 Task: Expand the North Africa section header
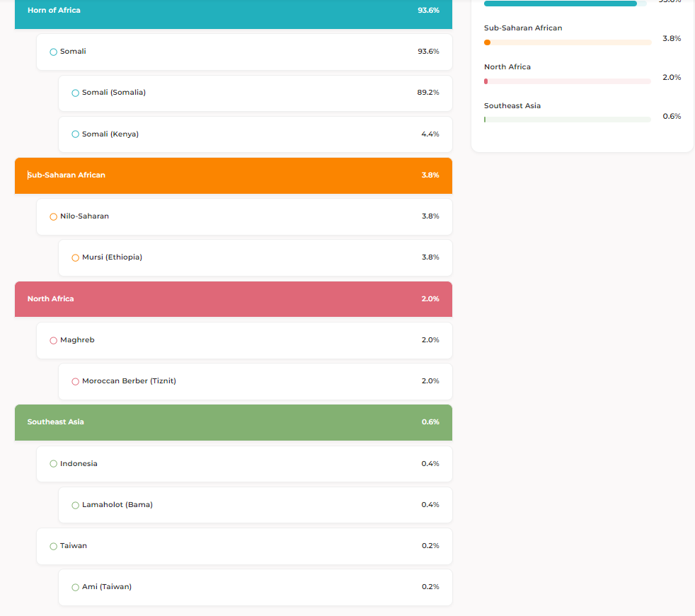tap(233, 299)
